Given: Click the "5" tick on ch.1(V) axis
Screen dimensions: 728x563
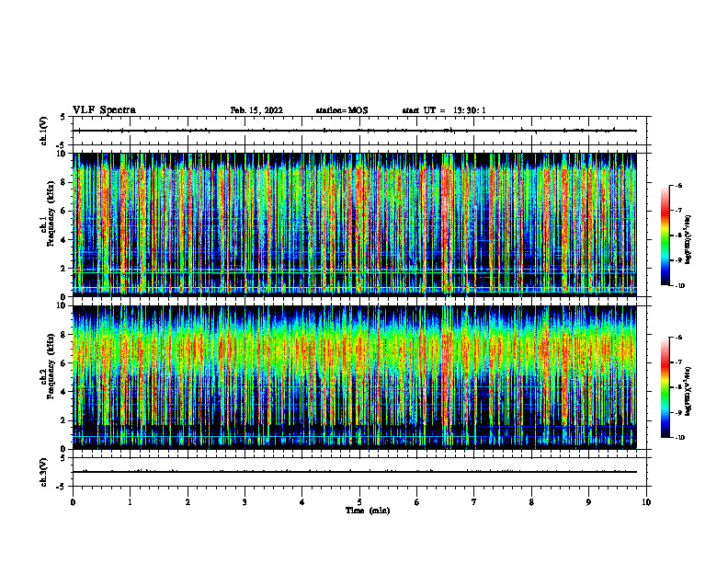Looking at the screenshot, I should coord(64,117).
